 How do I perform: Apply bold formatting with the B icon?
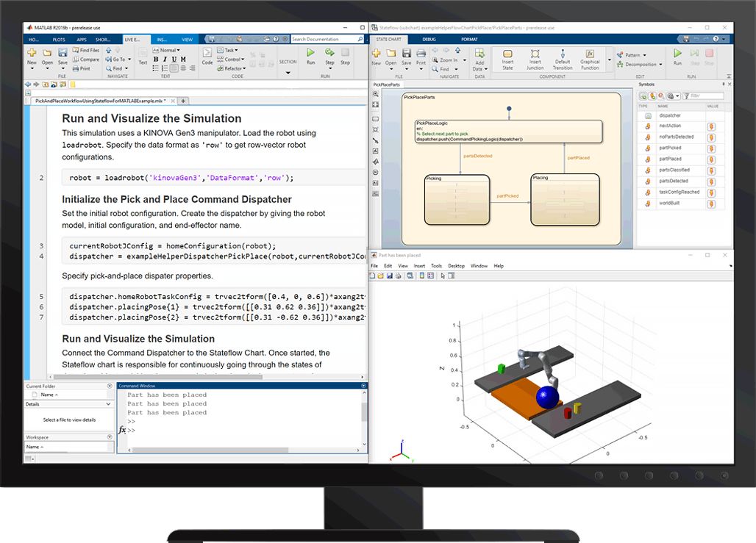(x=156, y=60)
